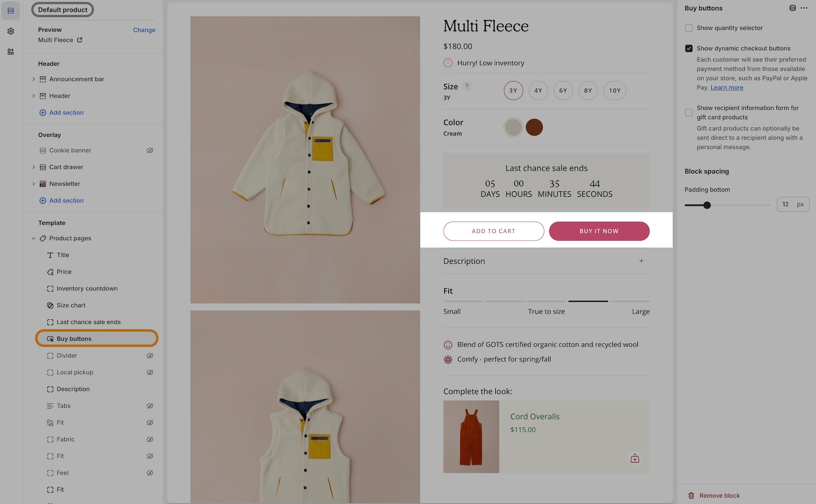Click the sections icon in left rail
816x504 pixels.
pyautogui.click(x=11, y=11)
